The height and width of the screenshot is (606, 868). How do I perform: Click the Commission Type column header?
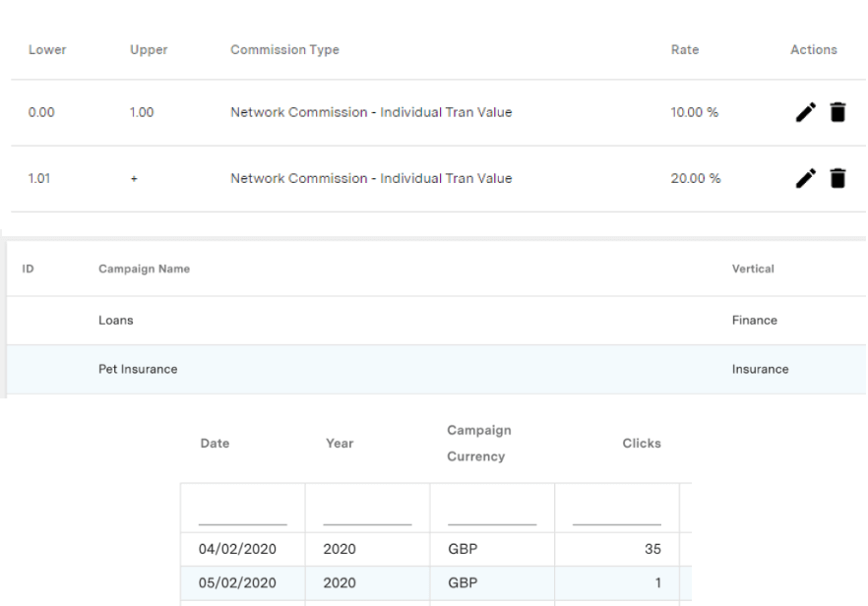pos(284,50)
